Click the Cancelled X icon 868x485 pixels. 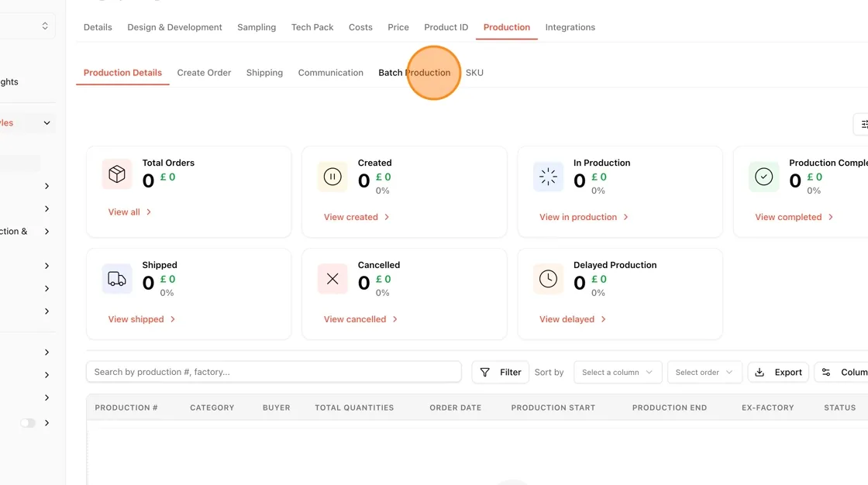click(332, 278)
